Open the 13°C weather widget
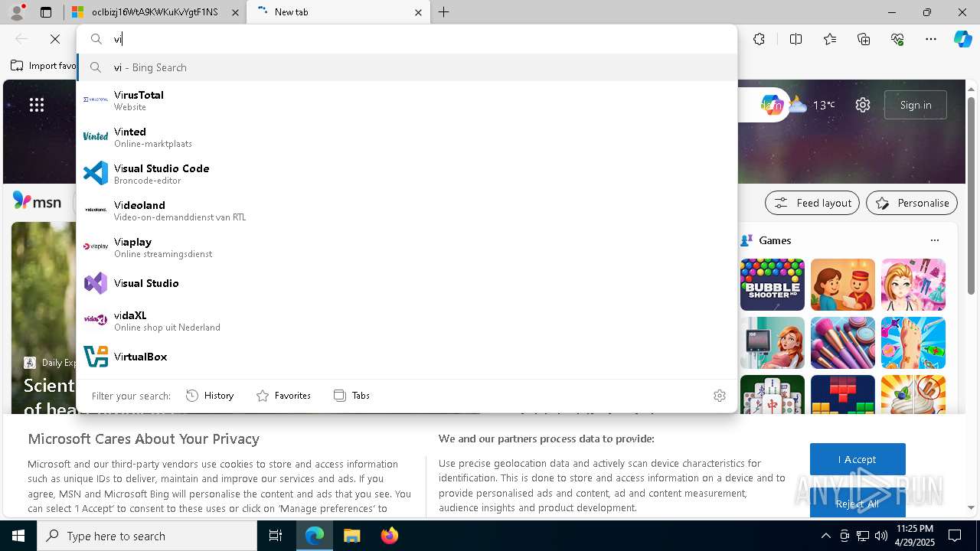 pos(812,105)
